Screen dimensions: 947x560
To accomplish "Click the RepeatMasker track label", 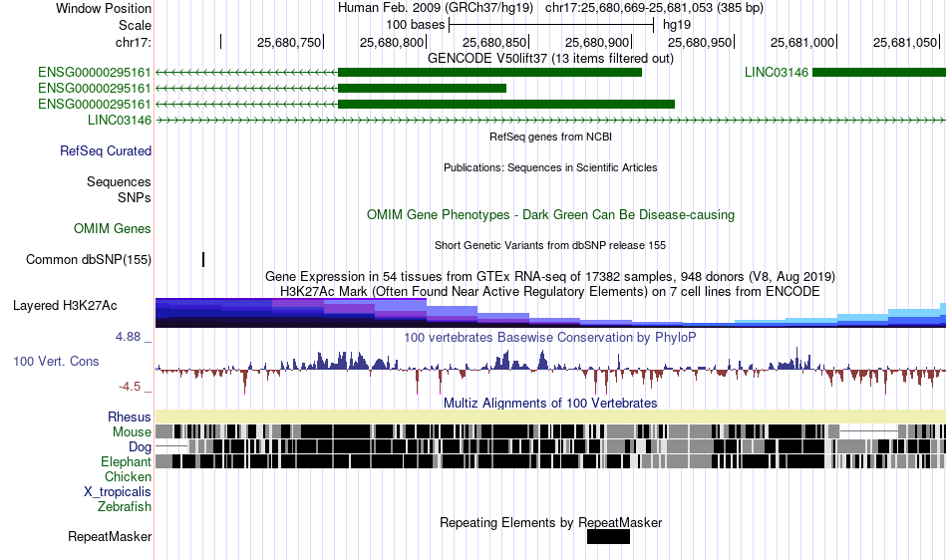I will [x=110, y=536].
